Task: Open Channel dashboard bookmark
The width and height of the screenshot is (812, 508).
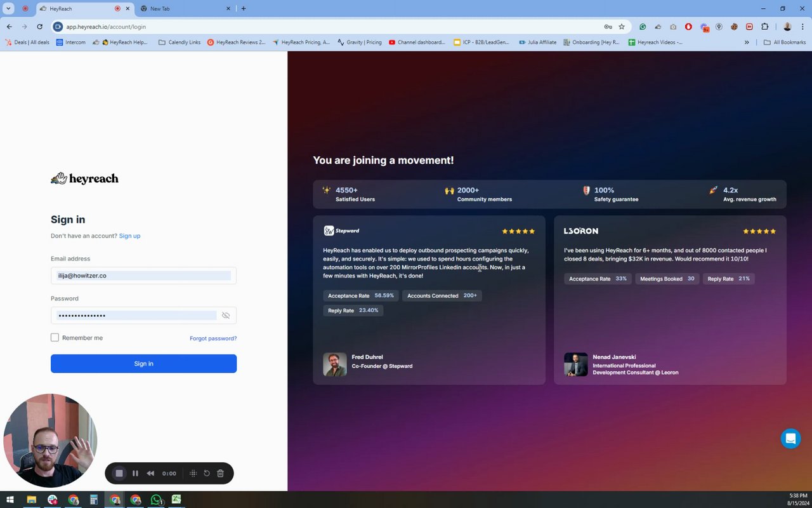Action: pyautogui.click(x=417, y=43)
